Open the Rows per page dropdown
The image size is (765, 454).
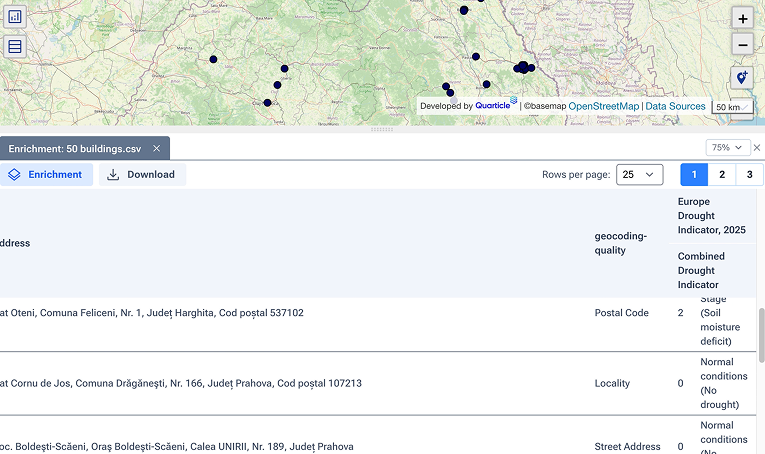[x=640, y=175]
